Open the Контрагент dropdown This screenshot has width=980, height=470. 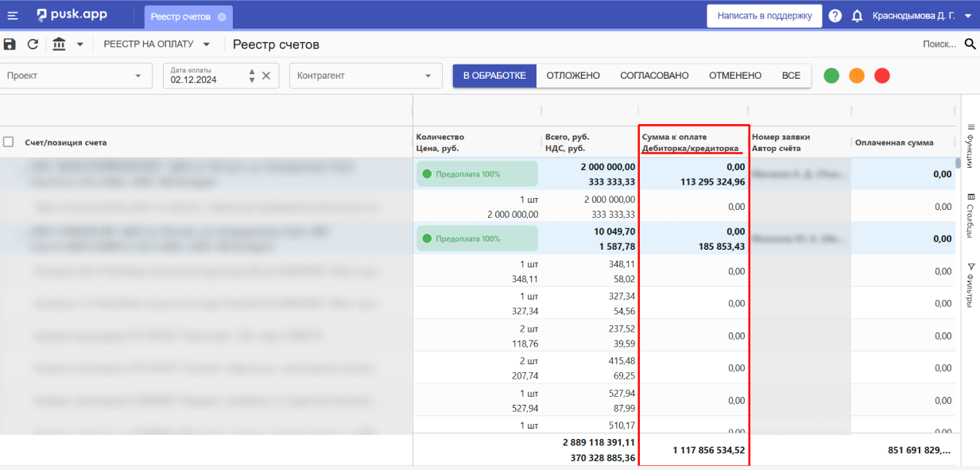pyautogui.click(x=428, y=76)
